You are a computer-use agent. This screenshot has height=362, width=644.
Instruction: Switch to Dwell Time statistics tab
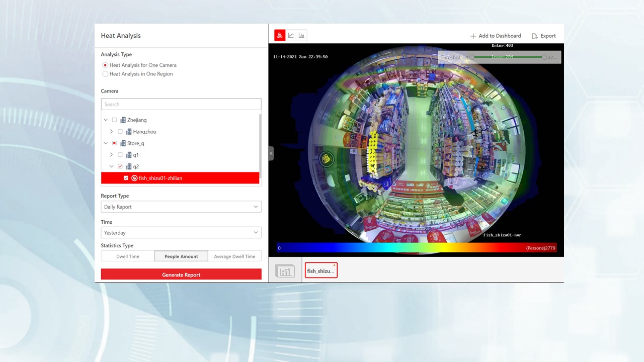coord(128,256)
